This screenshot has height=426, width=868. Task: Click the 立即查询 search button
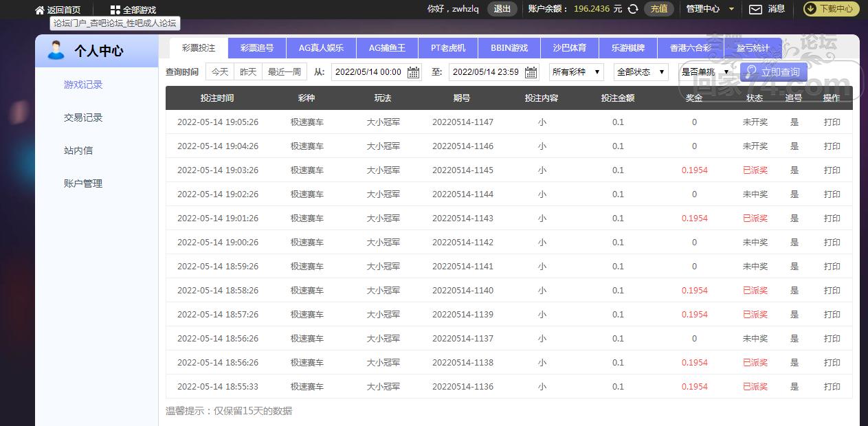(x=773, y=72)
